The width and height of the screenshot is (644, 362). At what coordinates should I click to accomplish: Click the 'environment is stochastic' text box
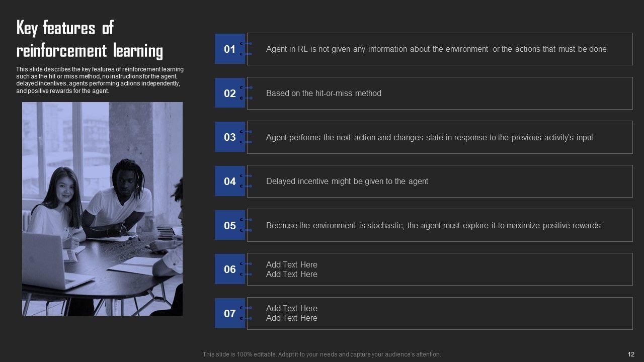click(433, 225)
